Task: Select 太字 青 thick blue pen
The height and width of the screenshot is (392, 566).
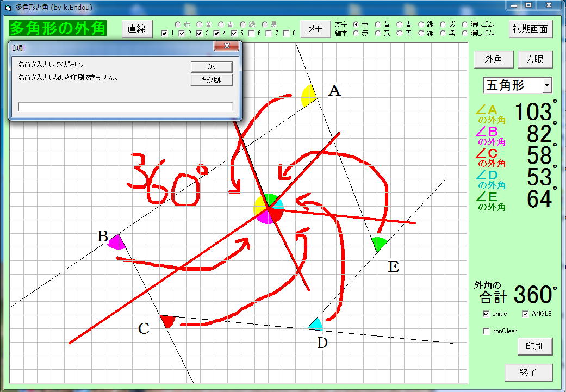Action: [400, 24]
